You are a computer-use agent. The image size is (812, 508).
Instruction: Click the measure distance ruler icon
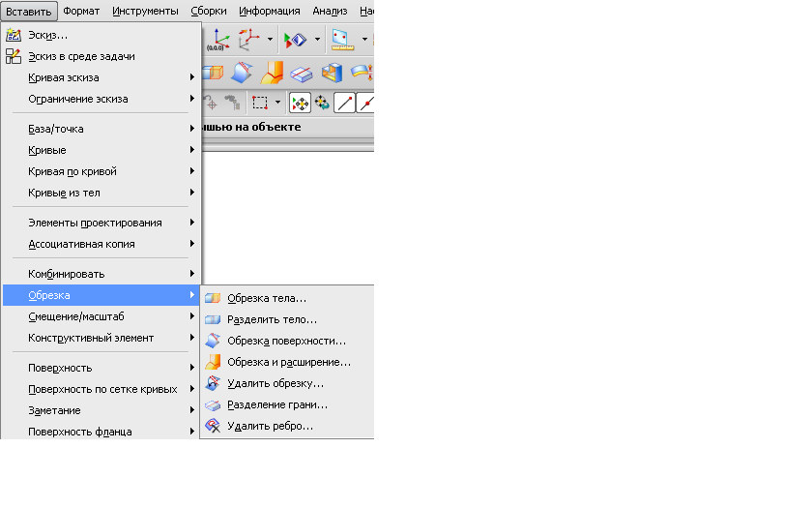pyautogui.click(x=342, y=40)
